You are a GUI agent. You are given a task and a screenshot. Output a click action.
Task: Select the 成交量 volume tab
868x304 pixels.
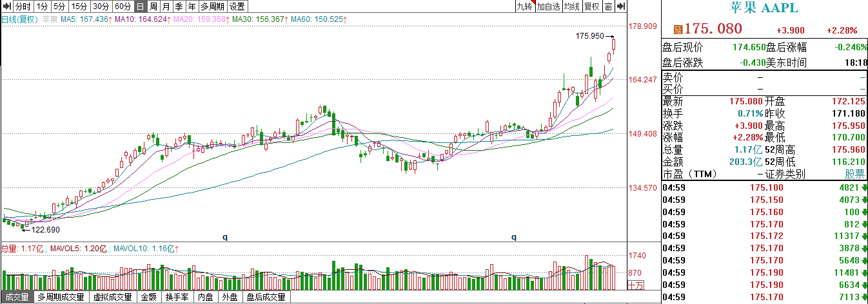pos(17,298)
